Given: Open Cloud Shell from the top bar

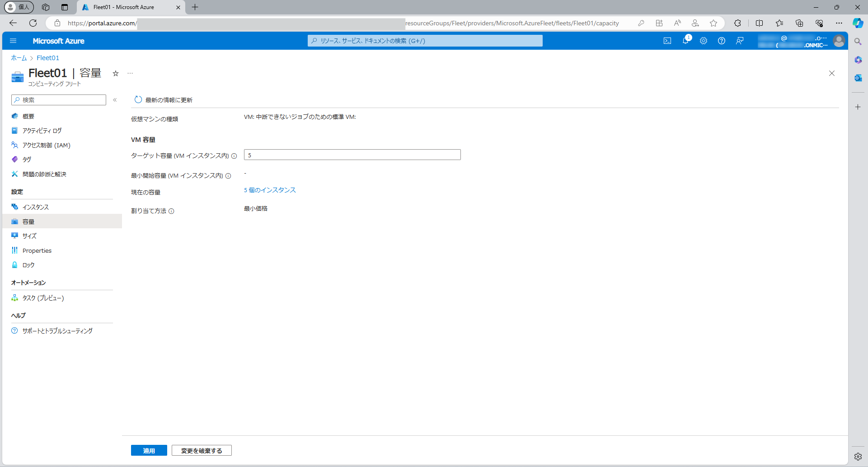Looking at the screenshot, I should (667, 41).
